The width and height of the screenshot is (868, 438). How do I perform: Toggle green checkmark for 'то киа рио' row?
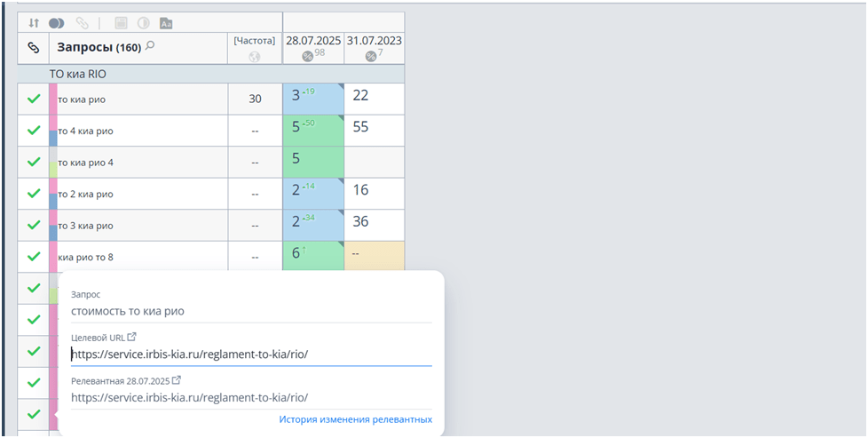pyautogui.click(x=34, y=99)
